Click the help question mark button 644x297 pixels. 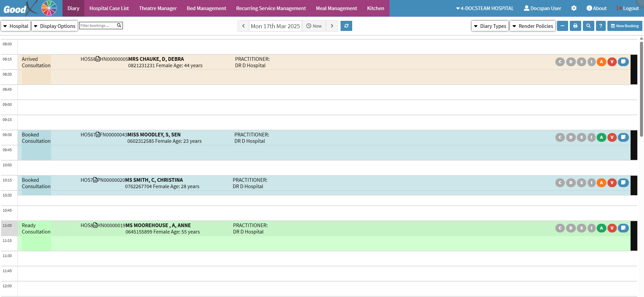[x=601, y=26]
